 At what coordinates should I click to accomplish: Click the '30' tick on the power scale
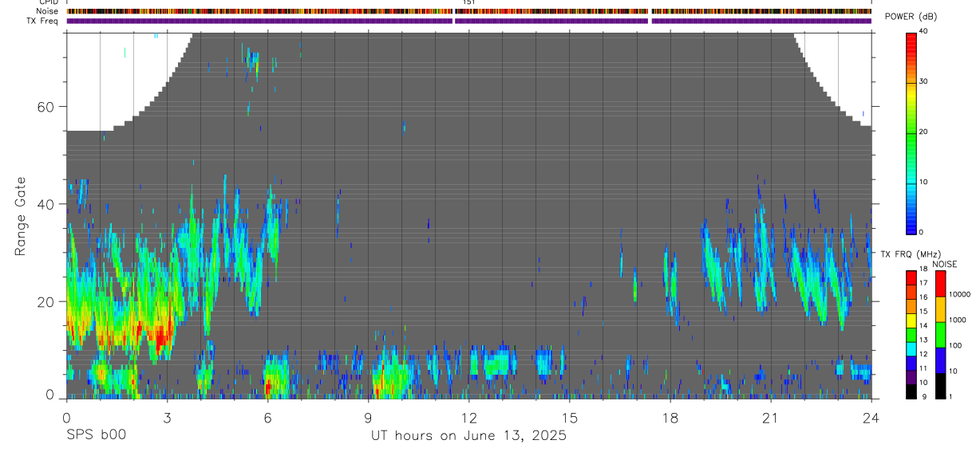pos(923,81)
